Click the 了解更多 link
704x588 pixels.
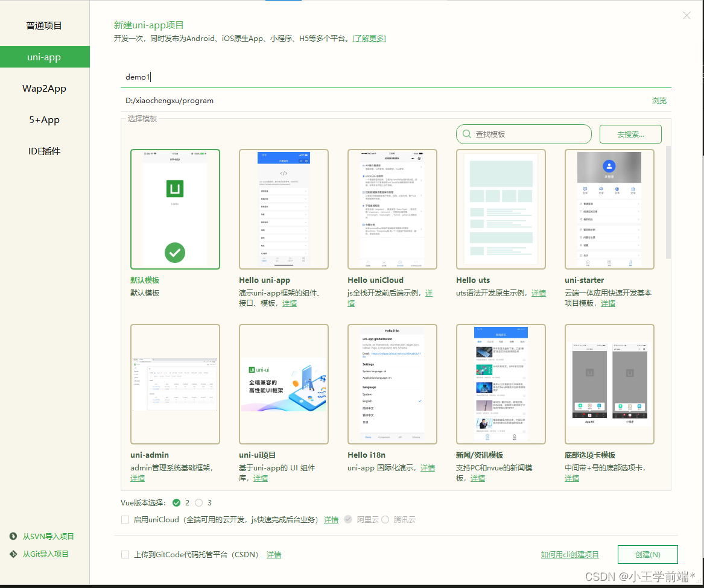[x=369, y=39]
